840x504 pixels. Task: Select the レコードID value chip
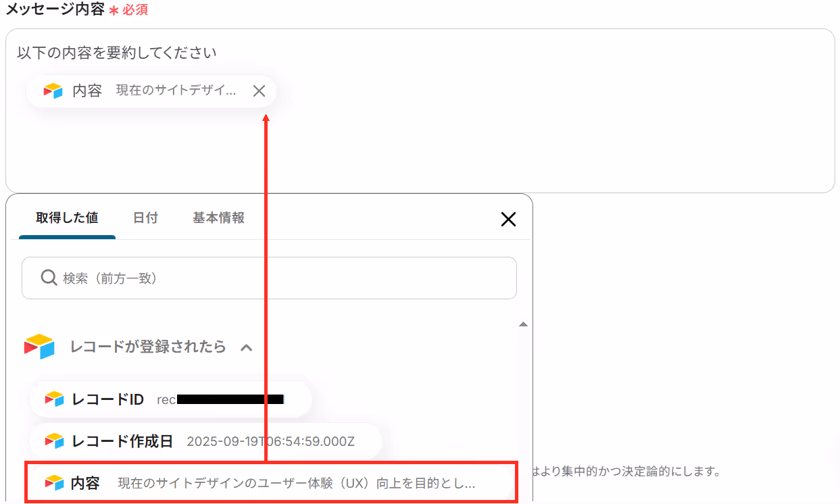coord(170,399)
